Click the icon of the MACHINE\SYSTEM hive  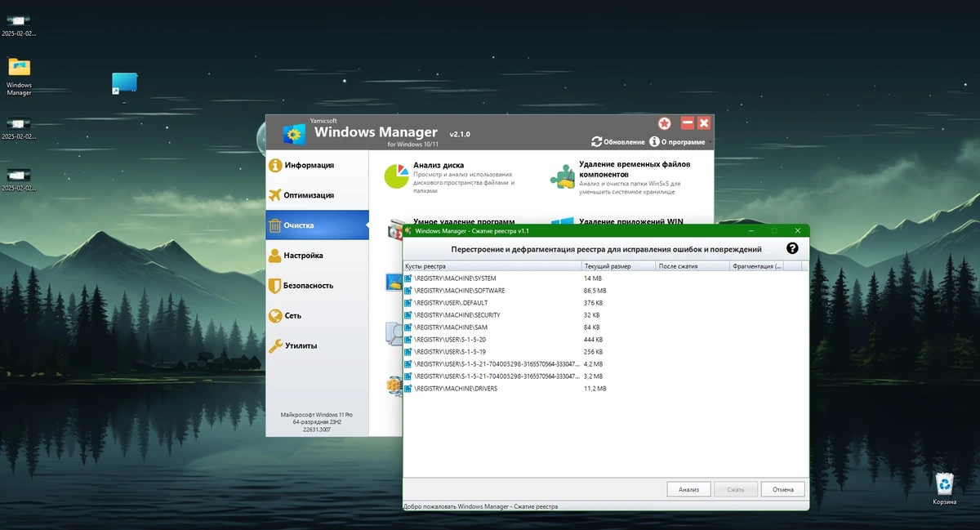pyautogui.click(x=408, y=278)
